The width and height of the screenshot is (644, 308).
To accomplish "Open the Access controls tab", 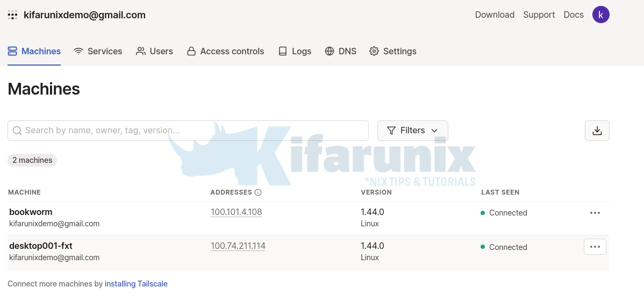I will coord(225,52).
